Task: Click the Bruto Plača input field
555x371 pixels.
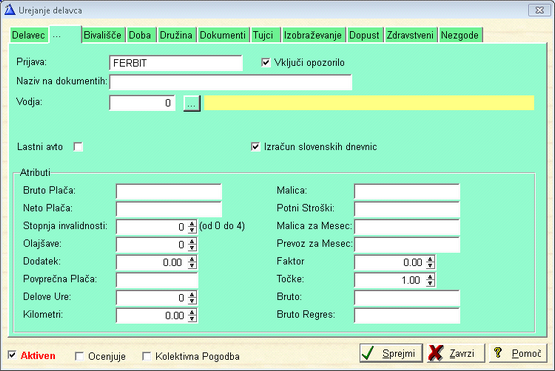Action: (x=169, y=192)
